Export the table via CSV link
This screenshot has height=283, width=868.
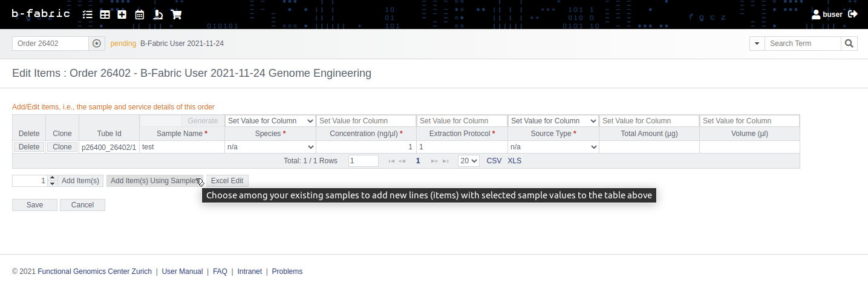pyautogui.click(x=494, y=161)
